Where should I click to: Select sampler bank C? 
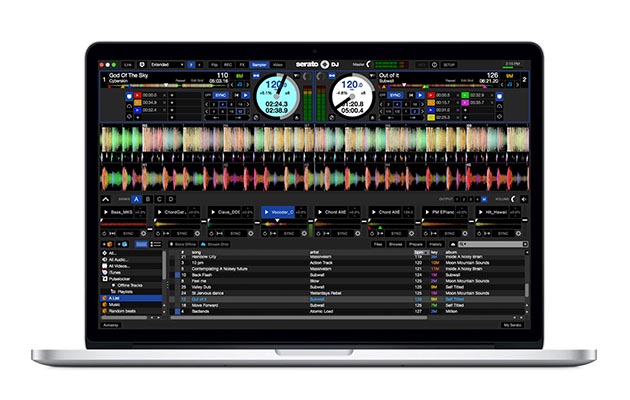pyautogui.click(x=162, y=199)
